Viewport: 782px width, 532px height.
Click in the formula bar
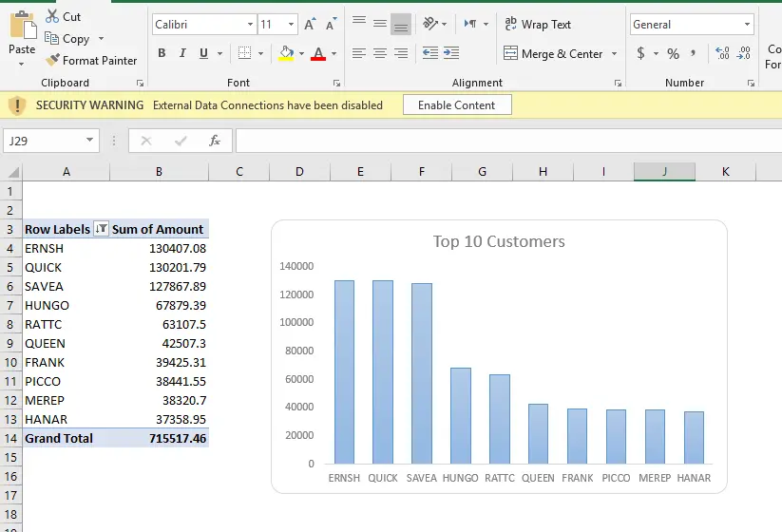click(508, 141)
